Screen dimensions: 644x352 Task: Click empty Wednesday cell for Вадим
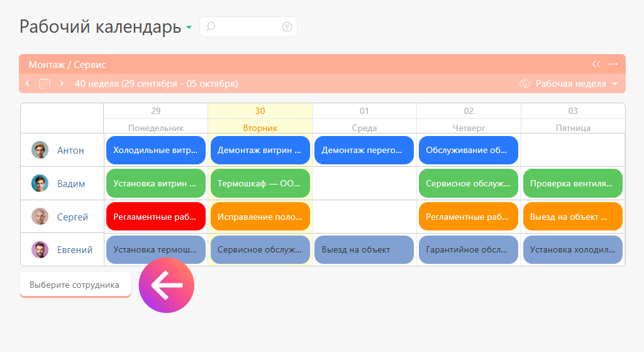click(x=364, y=183)
